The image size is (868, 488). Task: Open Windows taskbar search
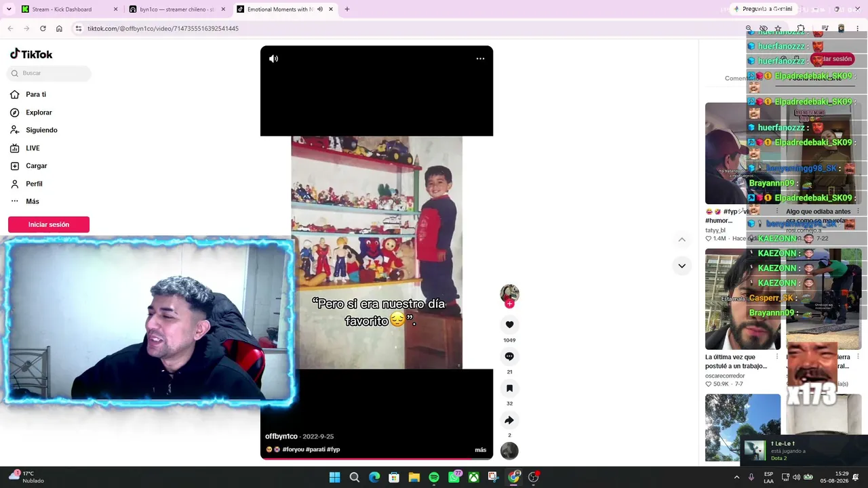pos(354,478)
